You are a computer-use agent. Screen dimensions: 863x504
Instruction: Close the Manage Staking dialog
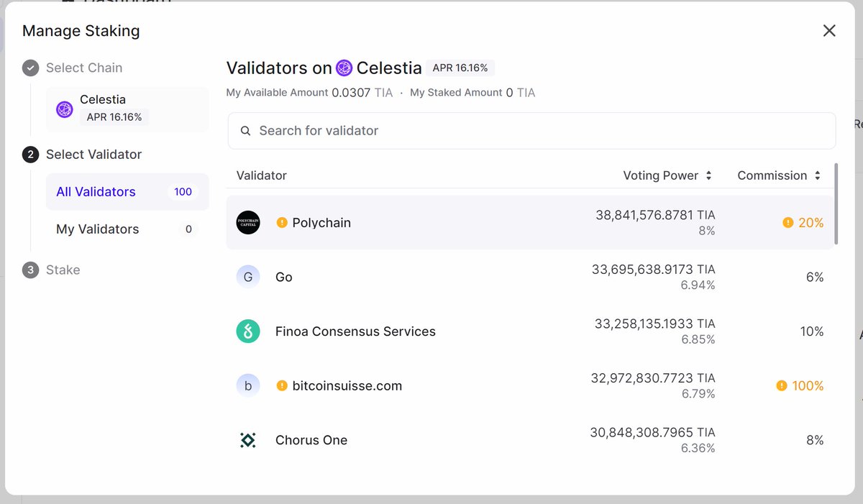coord(829,31)
